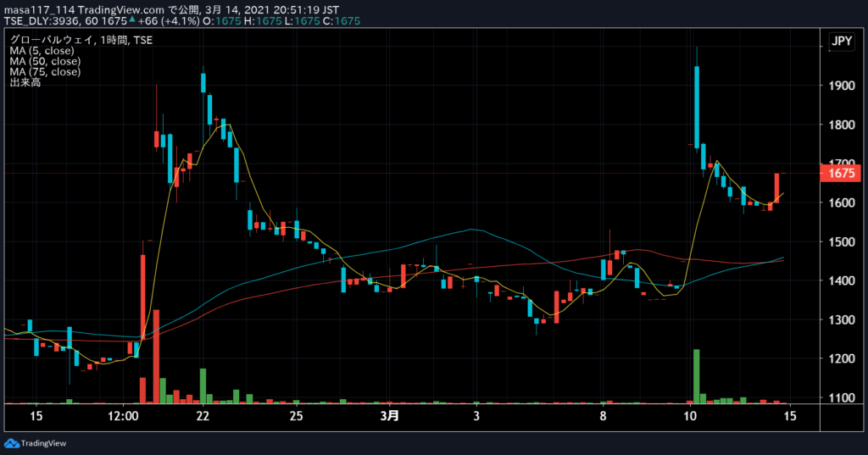Click the 1600 price axis label
Image resolution: width=868 pixels, height=455 pixels.
[x=842, y=203]
